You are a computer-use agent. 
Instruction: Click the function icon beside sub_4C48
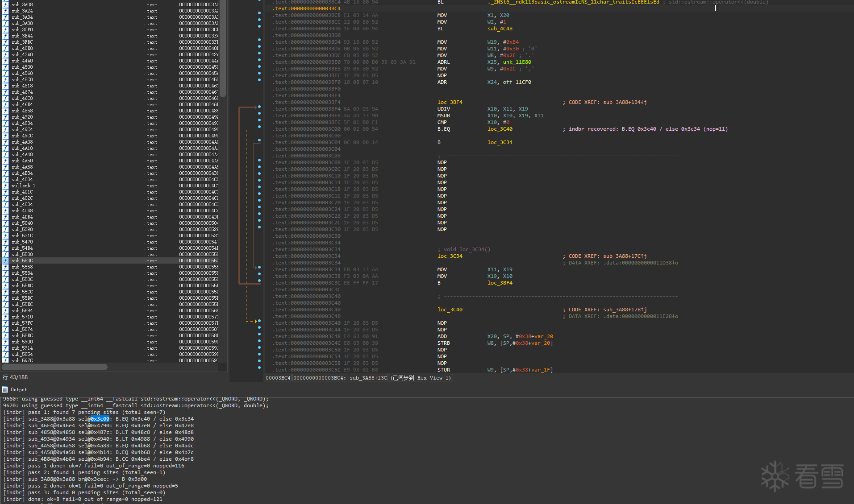tap(6, 211)
